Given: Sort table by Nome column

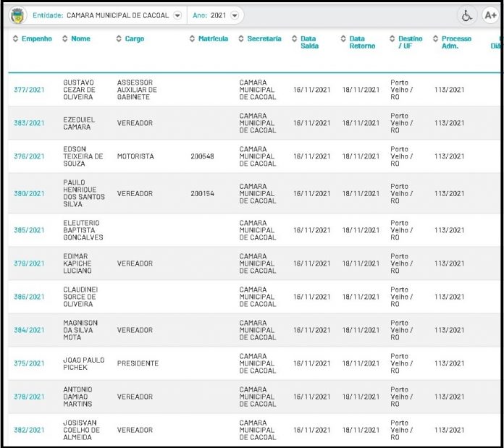Looking at the screenshot, I should (77, 39).
